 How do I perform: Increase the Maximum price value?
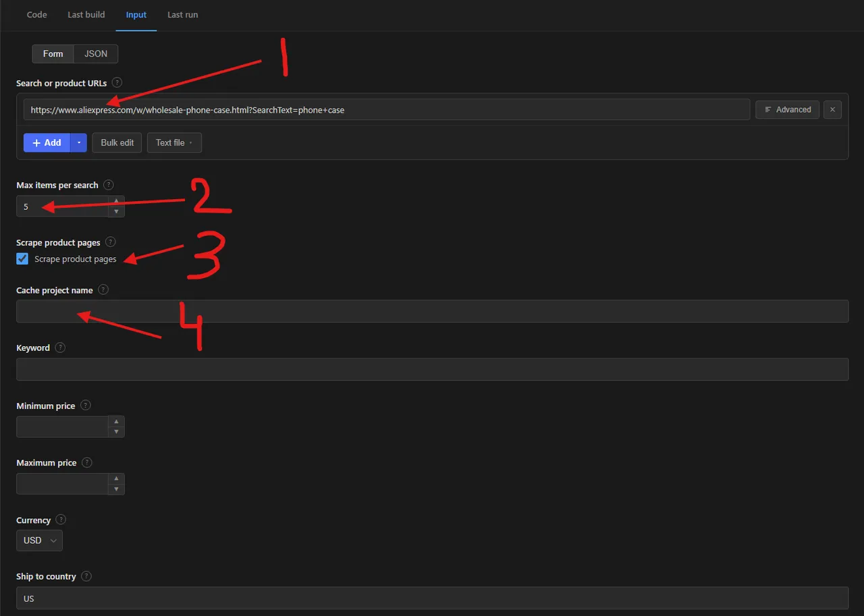click(x=117, y=479)
